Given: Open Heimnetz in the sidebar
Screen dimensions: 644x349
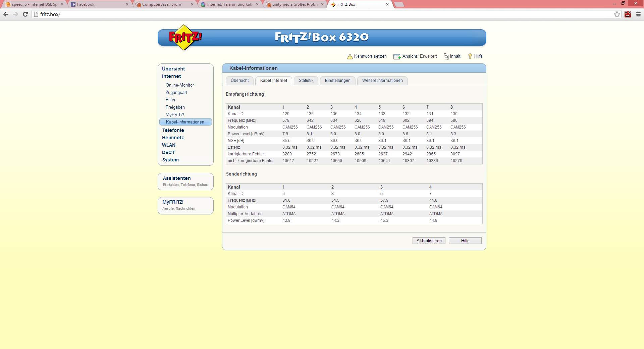Looking at the screenshot, I should [173, 138].
